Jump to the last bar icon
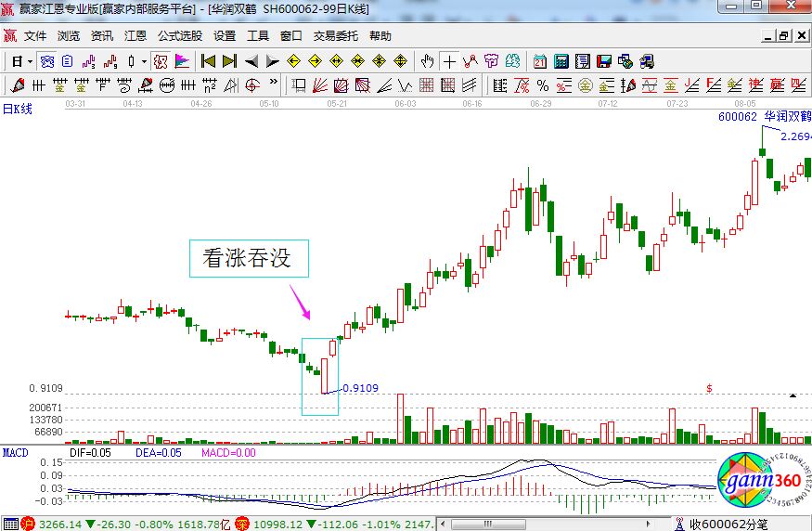812x531 pixels. click(x=229, y=61)
